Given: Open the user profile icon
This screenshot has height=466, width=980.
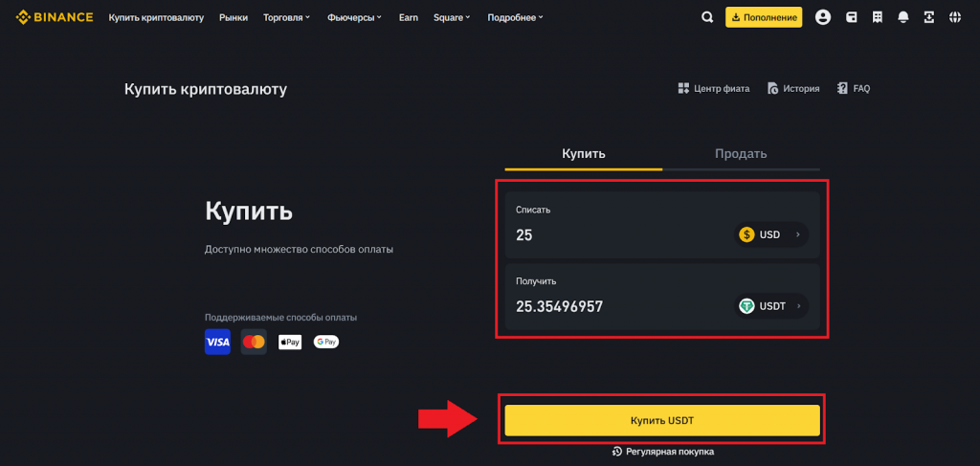Looking at the screenshot, I should pos(823,17).
